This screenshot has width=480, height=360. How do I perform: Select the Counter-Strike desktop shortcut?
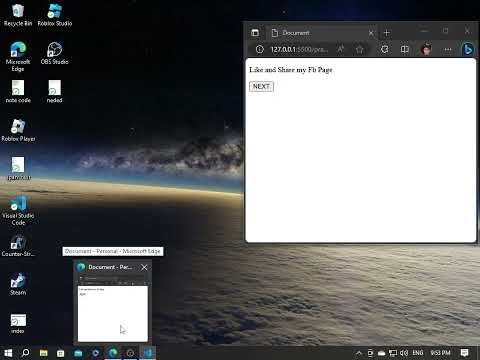coord(18,245)
